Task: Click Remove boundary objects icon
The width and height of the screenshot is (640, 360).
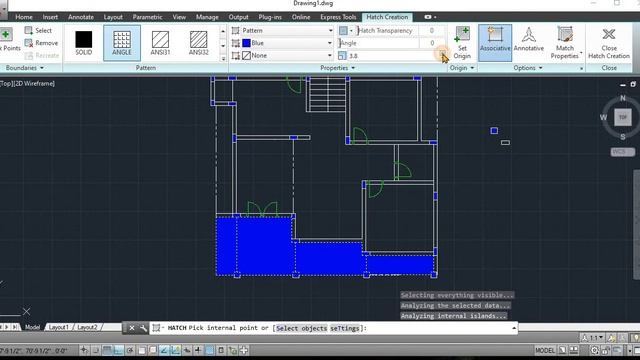Action: click(x=29, y=43)
